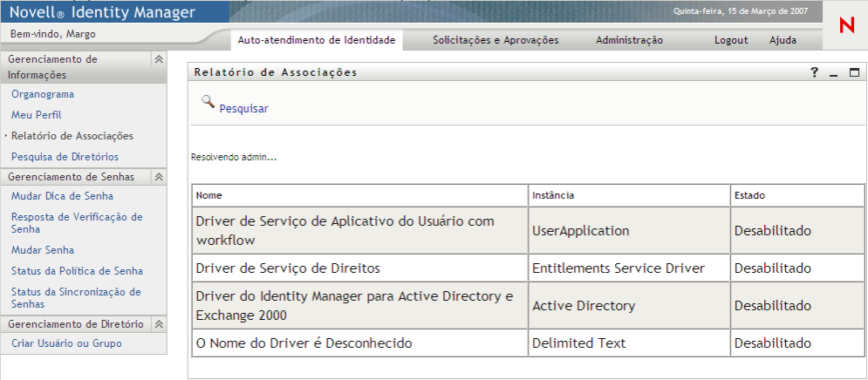This screenshot has width=868, height=380.
Task: Click the Novell N logo icon
Action: coord(846,25)
